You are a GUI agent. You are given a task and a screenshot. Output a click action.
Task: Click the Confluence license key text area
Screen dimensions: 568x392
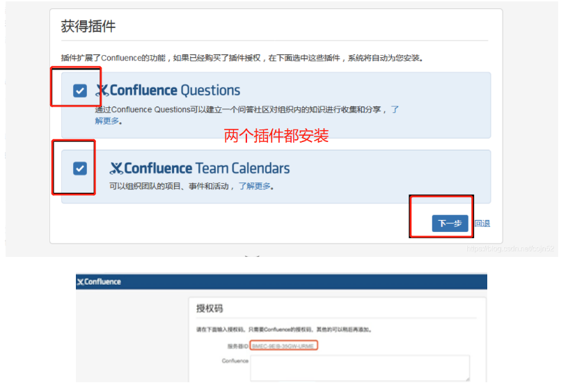(x=360, y=368)
